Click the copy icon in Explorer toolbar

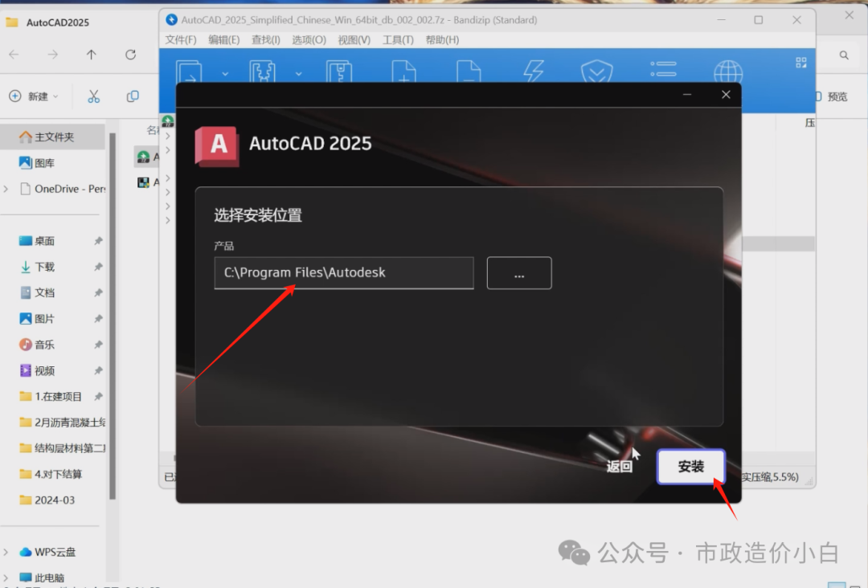133,96
